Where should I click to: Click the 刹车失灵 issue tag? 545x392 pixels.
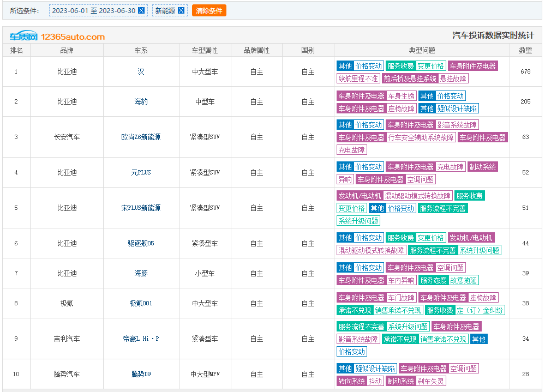coord(431,381)
